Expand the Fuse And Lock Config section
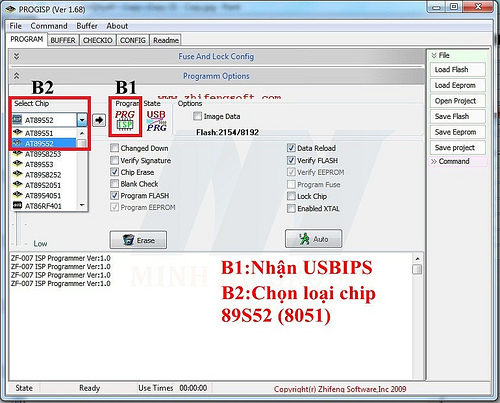This screenshot has width=500, height=403. pyautogui.click(x=16, y=56)
